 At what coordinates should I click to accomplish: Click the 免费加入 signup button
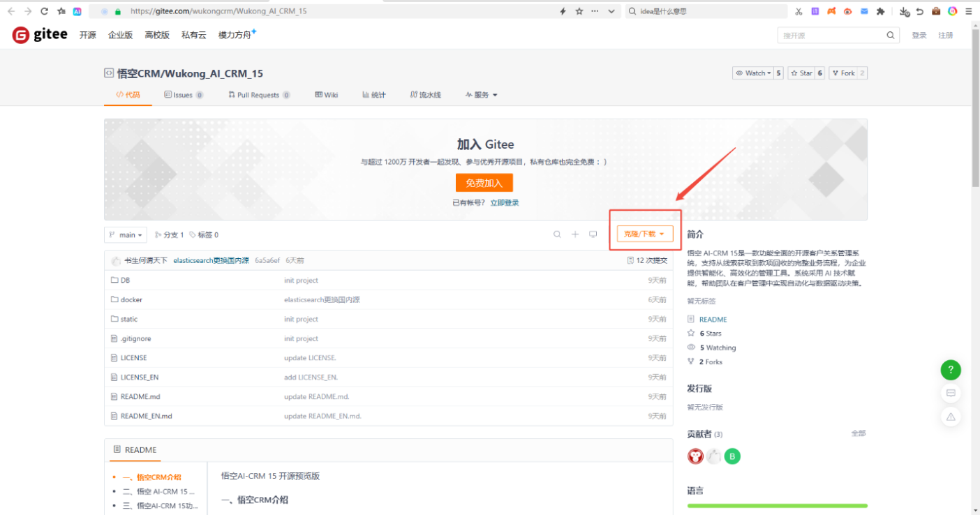(x=484, y=182)
